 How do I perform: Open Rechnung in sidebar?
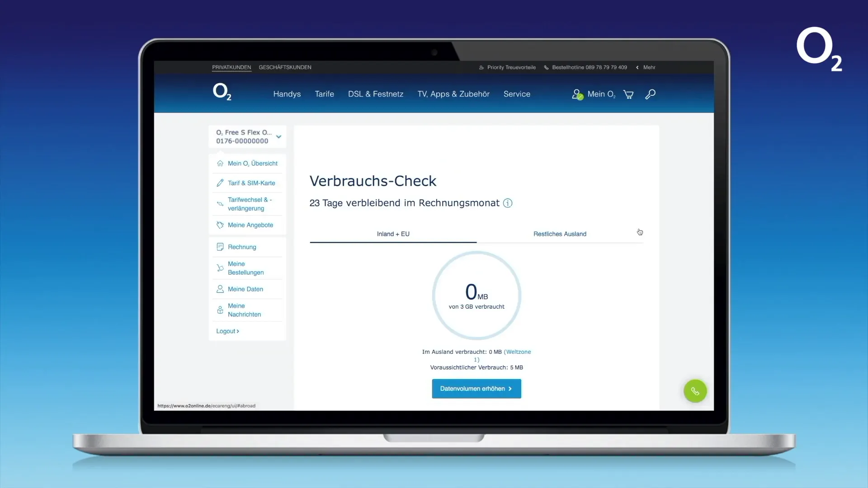242,247
